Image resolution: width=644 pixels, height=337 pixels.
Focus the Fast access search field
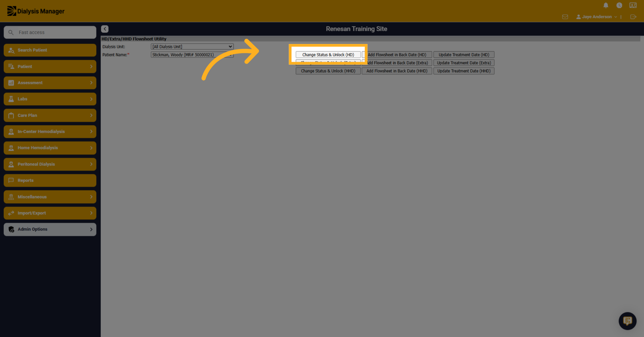(50, 32)
